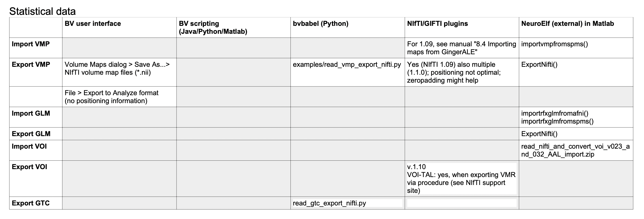Click 'examples/read_vmp_export_nifti.py' text

[347, 64]
